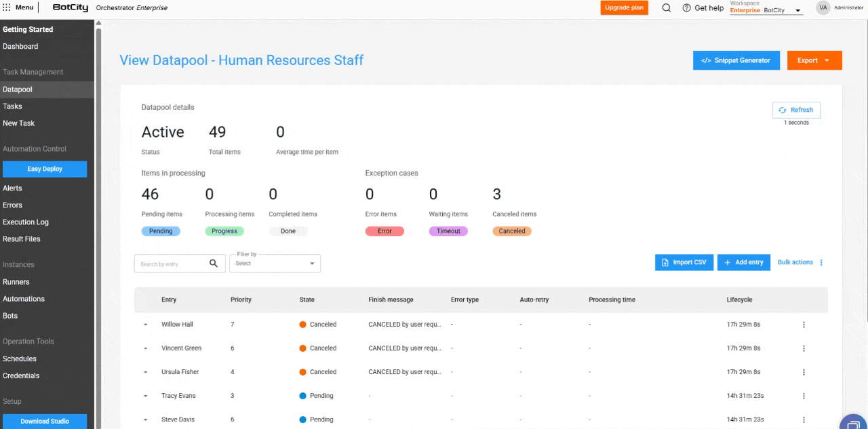Expand the Willow Hall entry row
Screen dimensions: 868x429
coord(145,325)
